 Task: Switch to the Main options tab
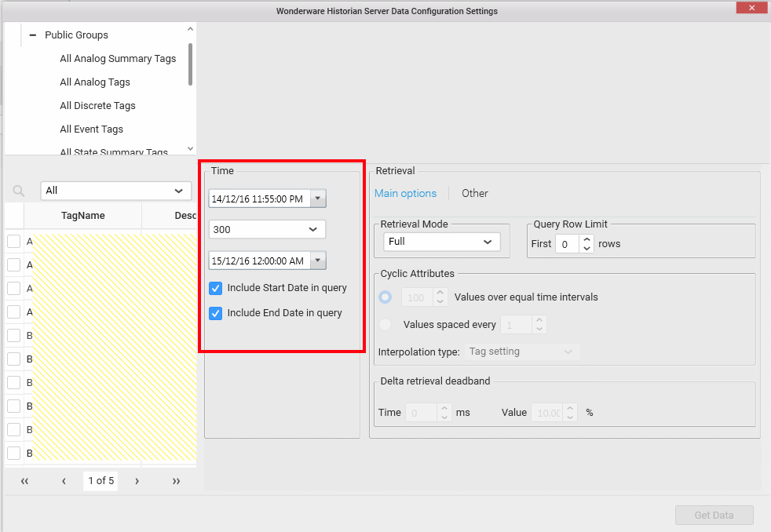click(406, 194)
